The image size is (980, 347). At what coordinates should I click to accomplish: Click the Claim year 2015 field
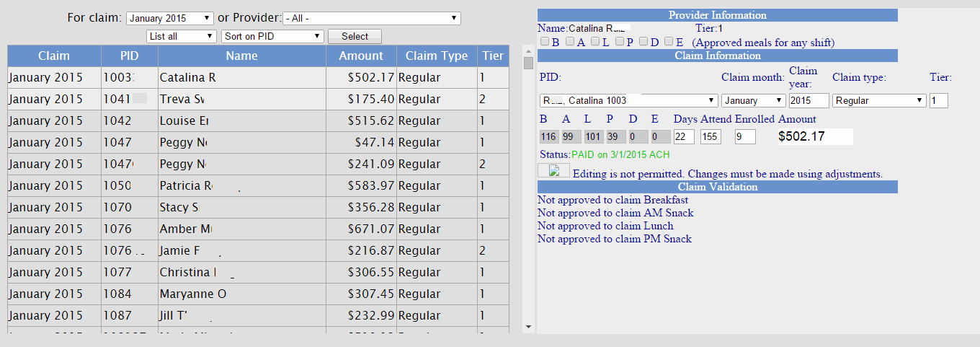click(808, 101)
